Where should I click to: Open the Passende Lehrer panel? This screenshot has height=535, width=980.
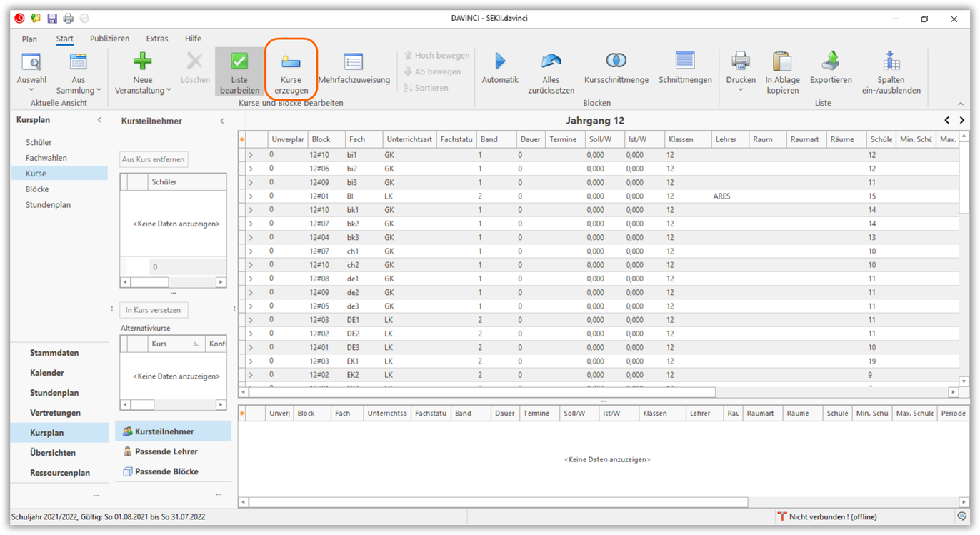pyautogui.click(x=166, y=451)
